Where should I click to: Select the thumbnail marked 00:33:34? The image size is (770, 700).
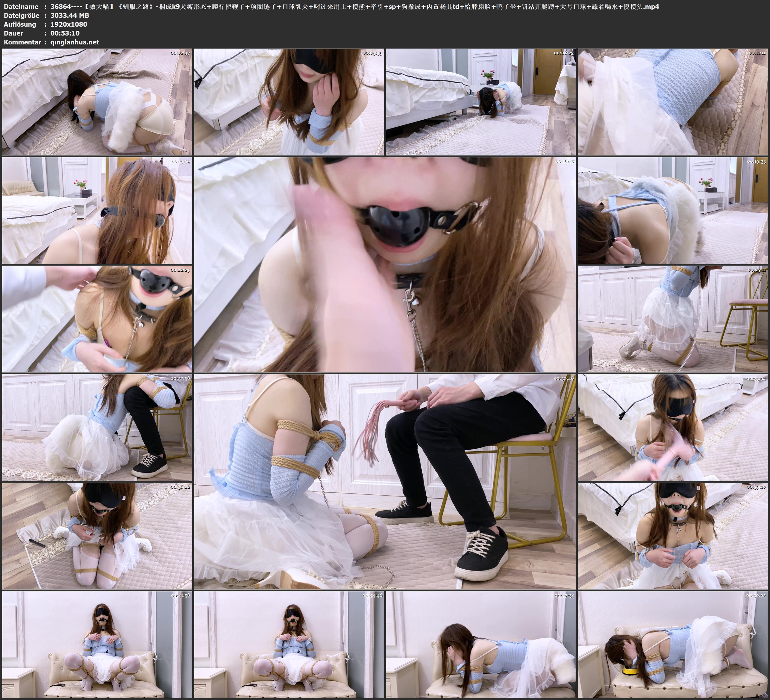click(x=673, y=427)
